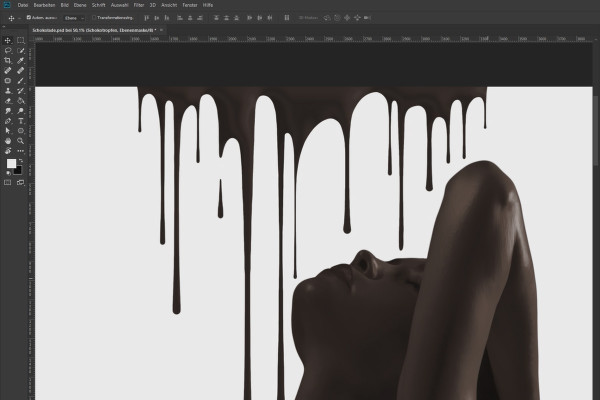Reset to default foreground and background colors
This screenshot has width=600, height=400.
(8, 173)
